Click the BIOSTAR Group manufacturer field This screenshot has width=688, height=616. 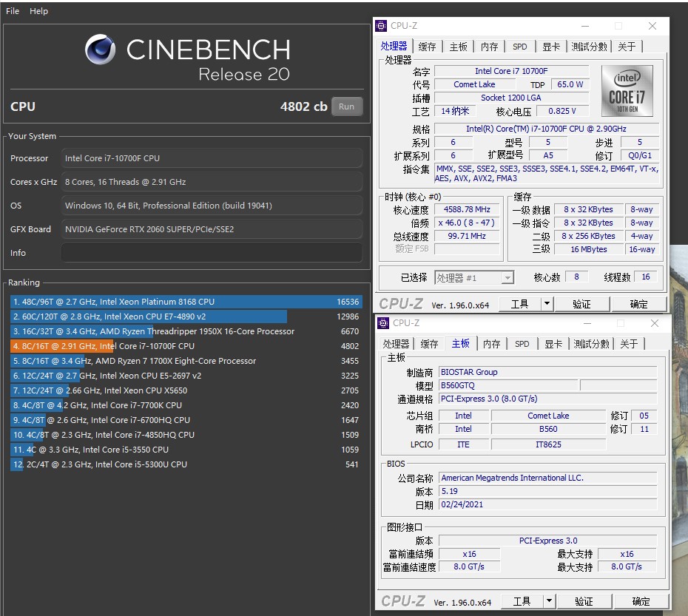[547, 372]
